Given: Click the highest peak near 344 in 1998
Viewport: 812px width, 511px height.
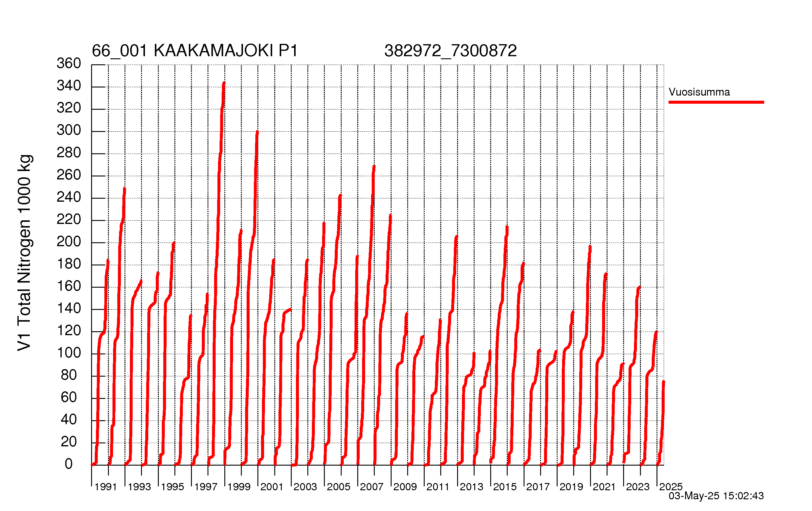Looking at the screenshot, I should point(224,83).
